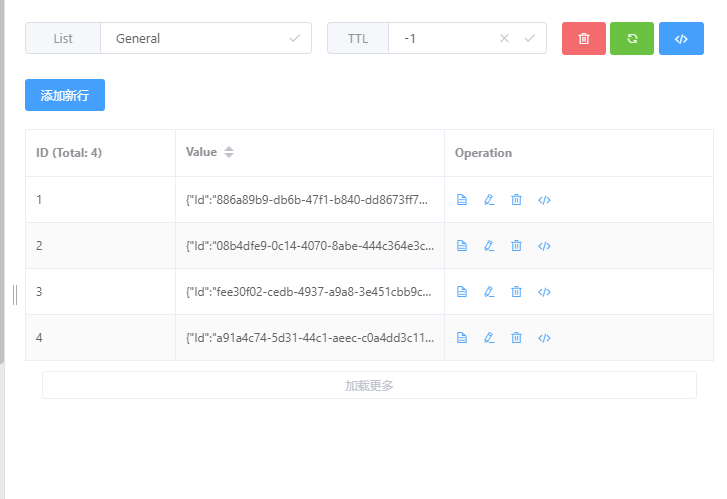The height and width of the screenshot is (499, 727).
Task: Edit row 2 with pencil icon
Action: [x=489, y=246]
